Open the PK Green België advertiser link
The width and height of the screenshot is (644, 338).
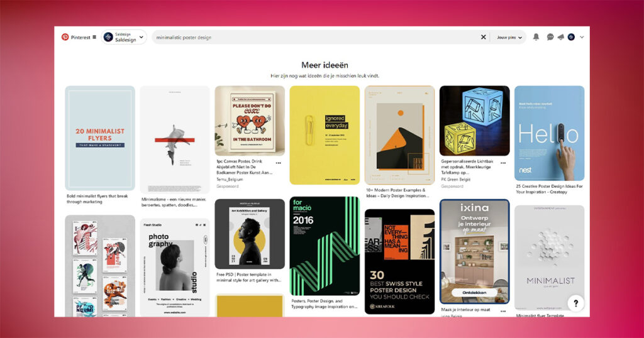click(455, 179)
